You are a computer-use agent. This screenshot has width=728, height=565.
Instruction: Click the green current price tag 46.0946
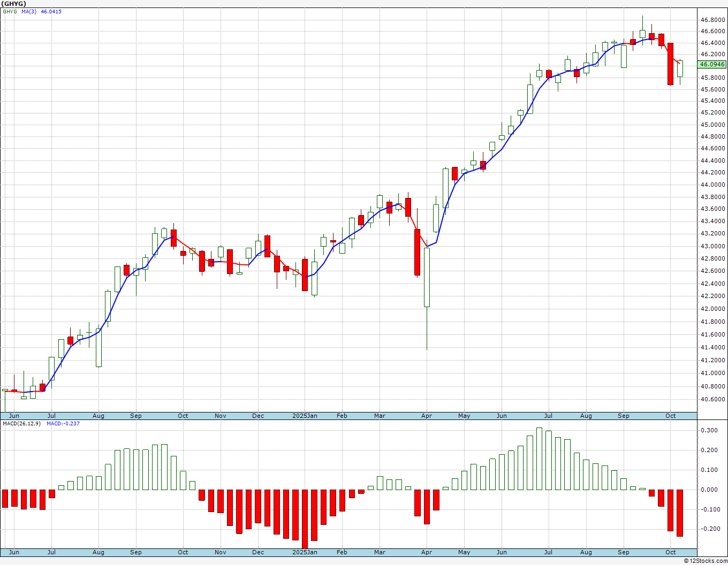pyautogui.click(x=712, y=65)
